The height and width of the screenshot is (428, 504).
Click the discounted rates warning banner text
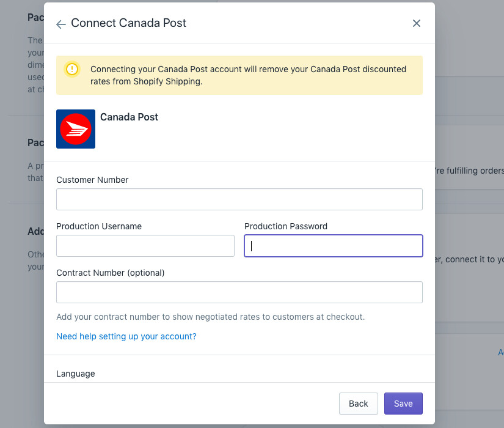pos(248,75)
